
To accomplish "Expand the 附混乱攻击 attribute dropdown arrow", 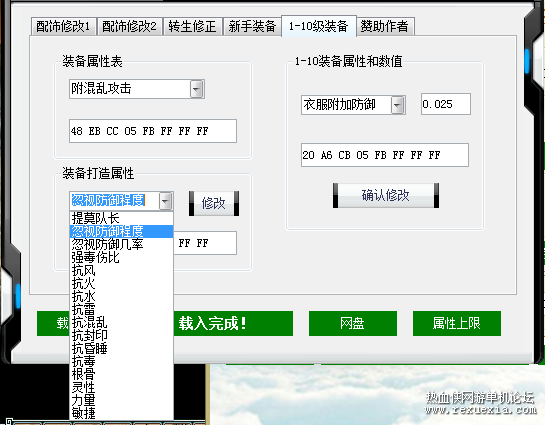I will click(196, 89).
